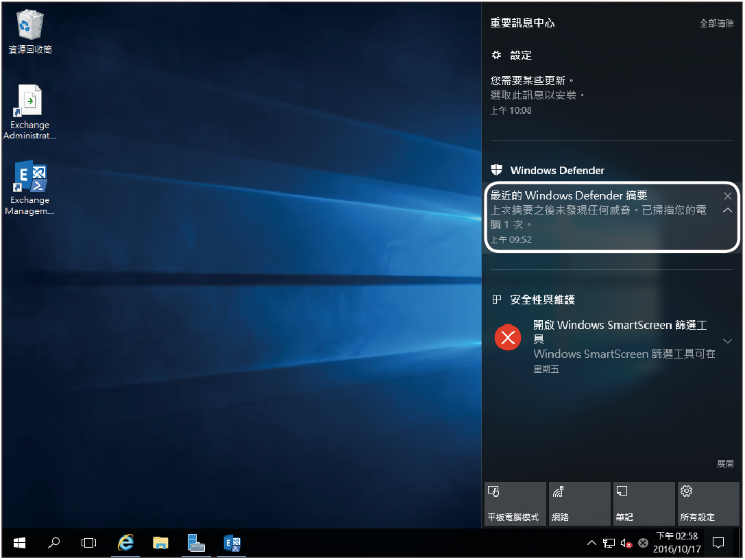745x560 pixels.
Task: Click the Note quick action tile
Action: pos(644,503)
